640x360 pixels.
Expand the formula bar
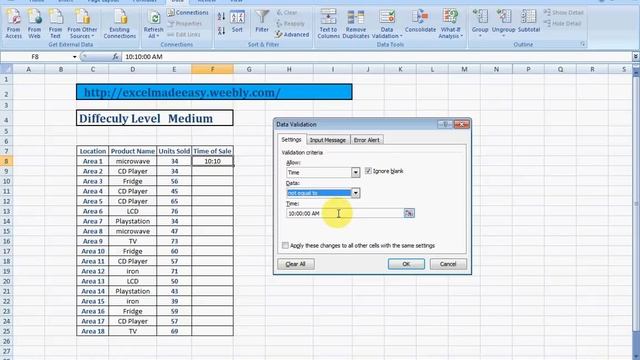pos(636,57)
